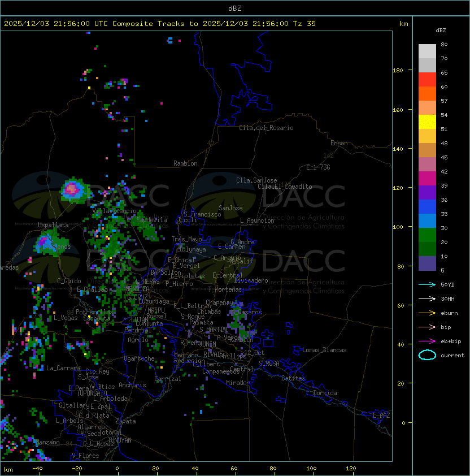
Task: Click the 'Anchoris' map label
Action: [132, 385]
